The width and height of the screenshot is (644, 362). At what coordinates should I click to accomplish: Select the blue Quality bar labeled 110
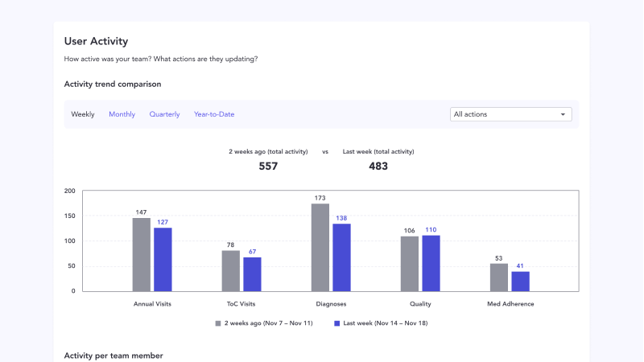[431, 263]
